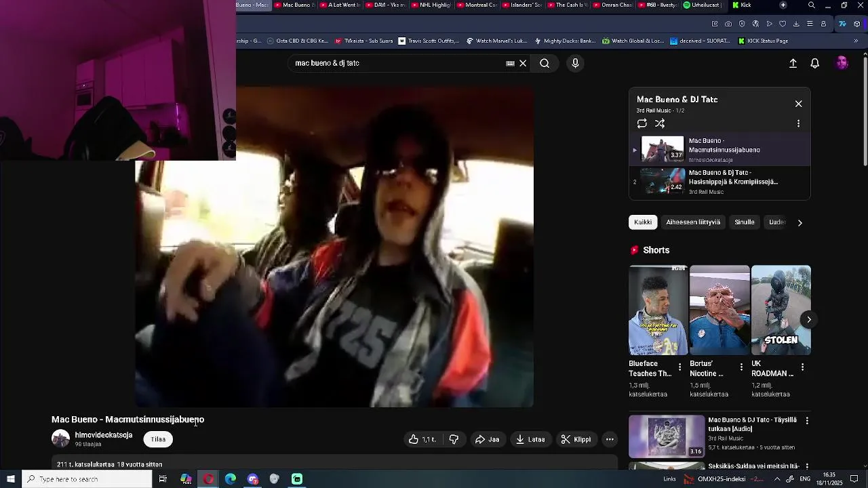Switch to the A Lot Went browser tab

(x=339, y=5)
